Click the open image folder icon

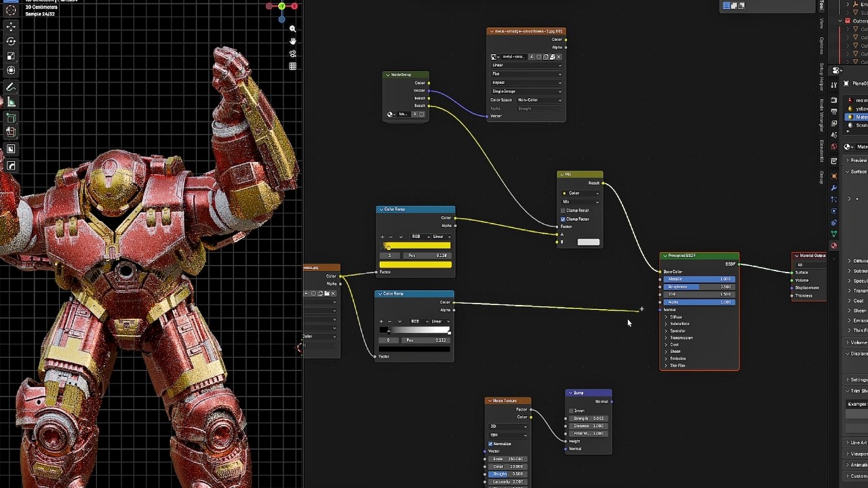point(553,57)
